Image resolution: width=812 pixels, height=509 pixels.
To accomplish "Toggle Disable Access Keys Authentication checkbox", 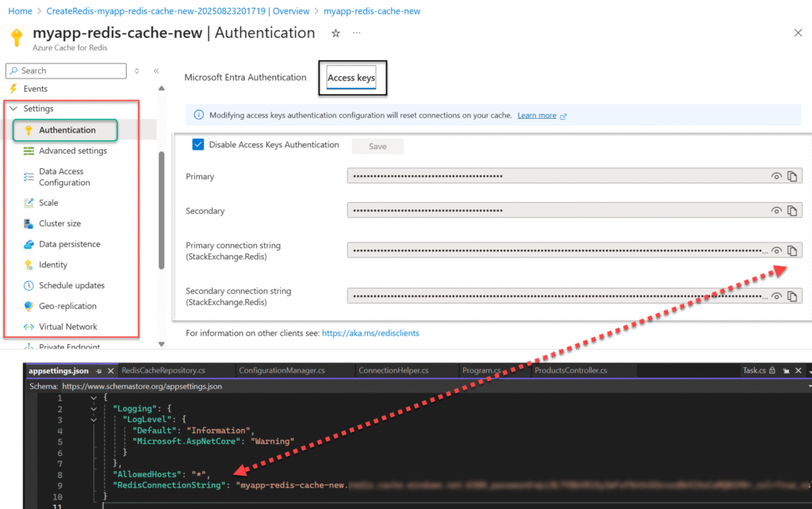I will coord(197,144).
